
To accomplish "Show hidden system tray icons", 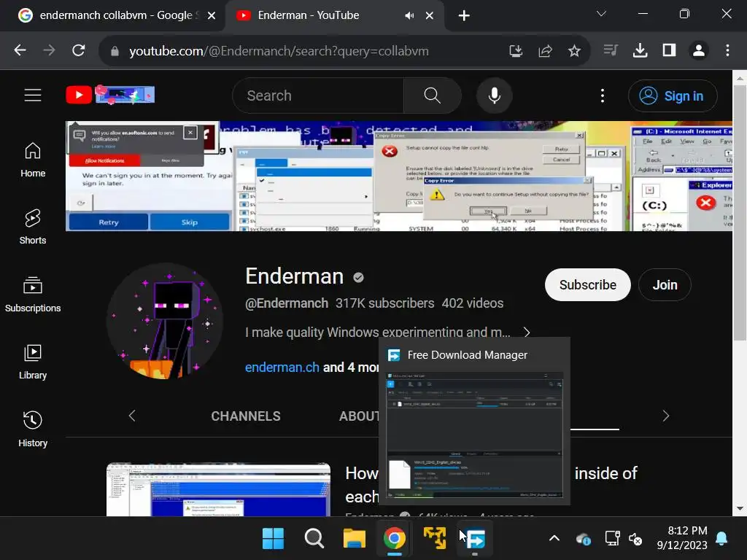I will coord(554,539).
